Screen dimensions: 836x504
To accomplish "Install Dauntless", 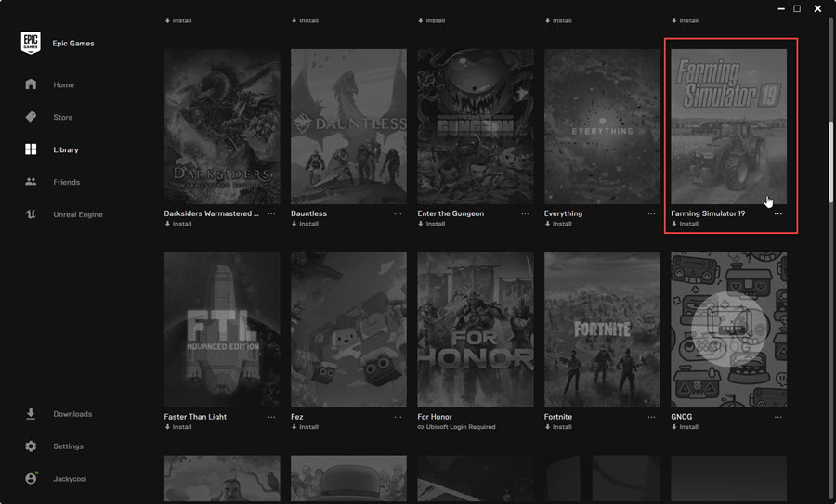I will [305, 224].
